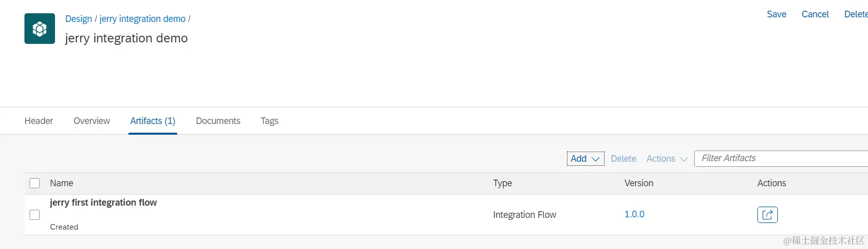Select the jerry first integration flow checkbox
868x249 pixels.
pyautogui.click(x=35, y=215)
